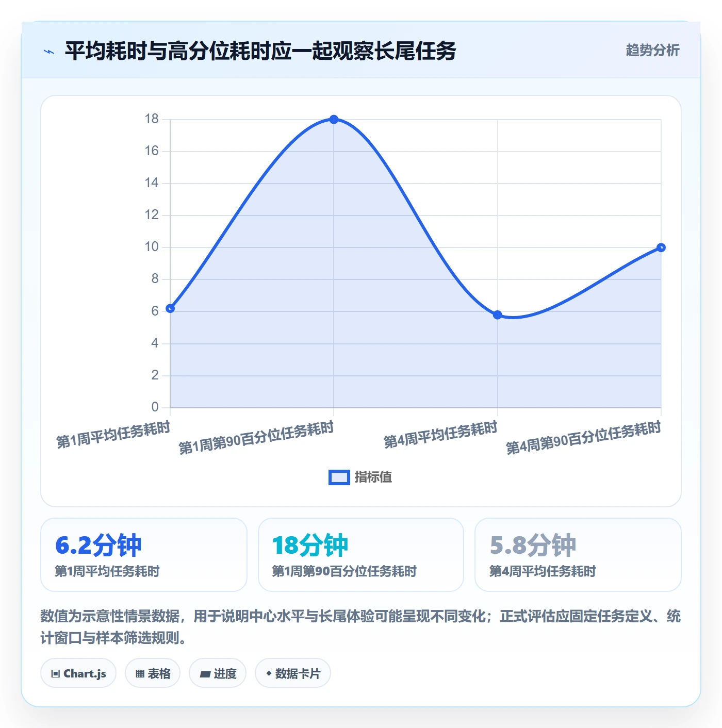Select the 进度 tag chip
722x728 pixels.
pyautogui.click(x=218, y=673)
